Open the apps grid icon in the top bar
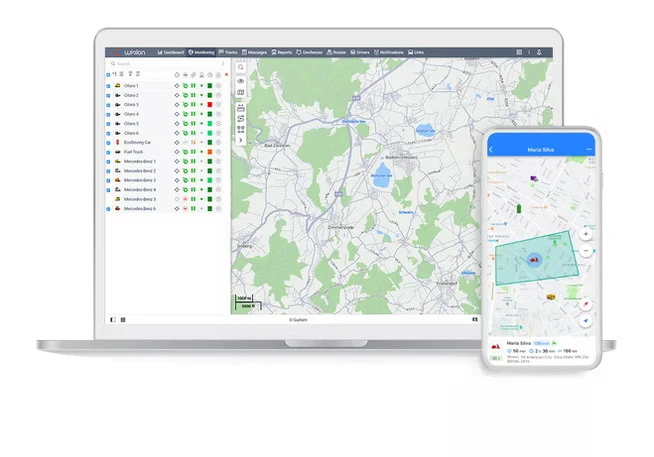654x457 pixels. pos(519,52)
